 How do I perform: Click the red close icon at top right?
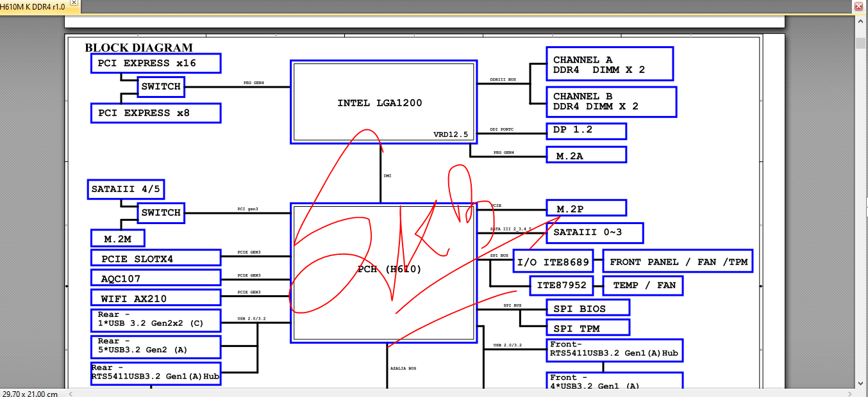pyautogui.click(x=860, y=6)
